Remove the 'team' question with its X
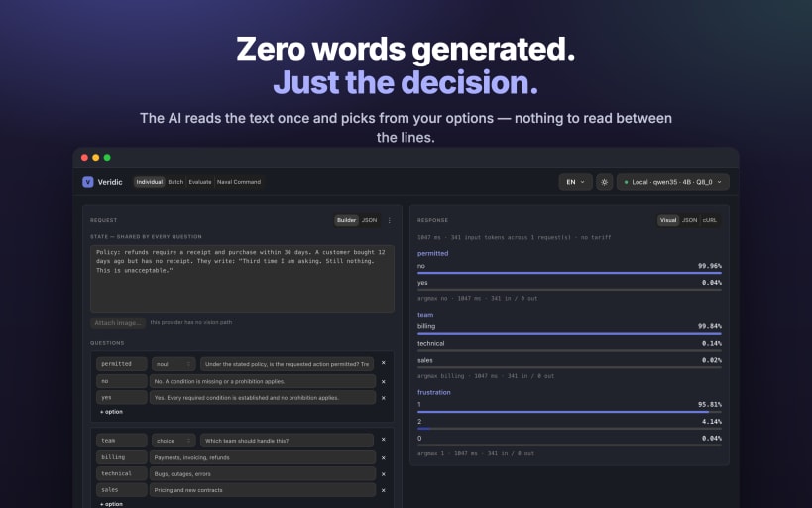Image resolution: width=812 pixels, height=508 pixels. point(384,440)
